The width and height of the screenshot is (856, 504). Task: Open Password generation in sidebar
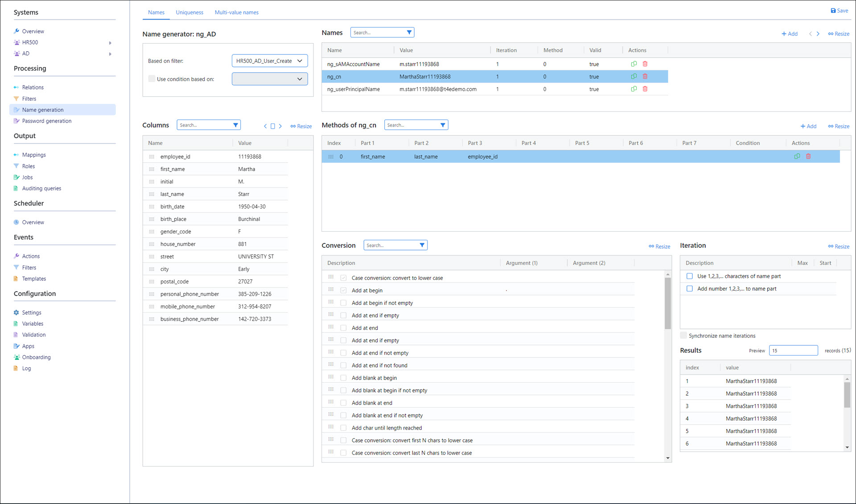tap(46, 121)
